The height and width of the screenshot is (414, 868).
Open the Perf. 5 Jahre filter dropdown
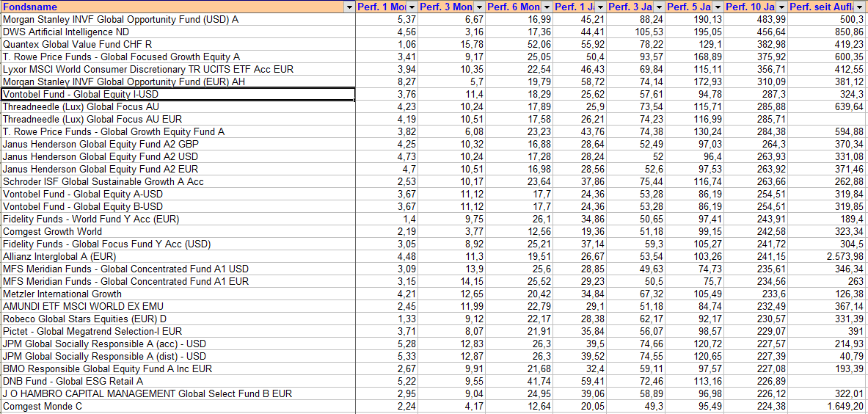(718, 7)
